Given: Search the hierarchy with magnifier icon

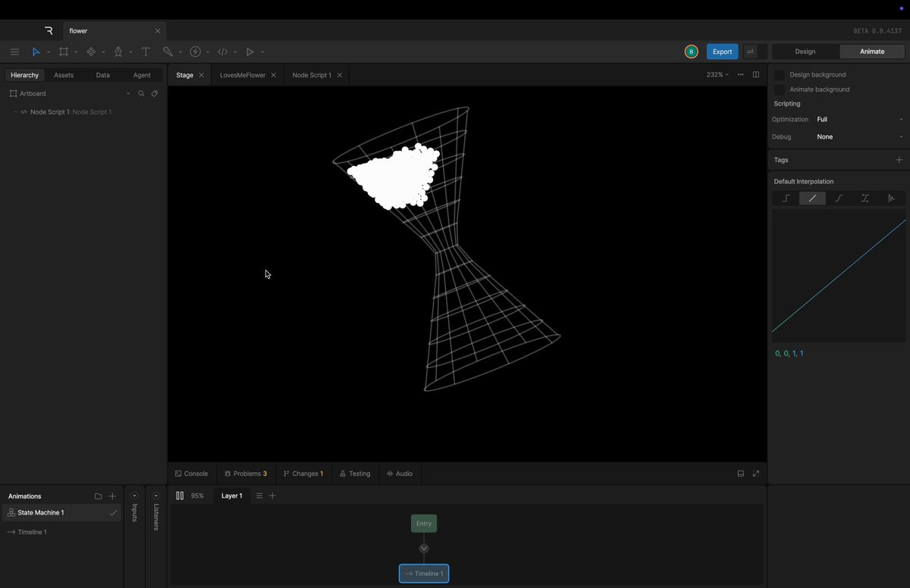Looking at the screenshot, I should point(141,94).
